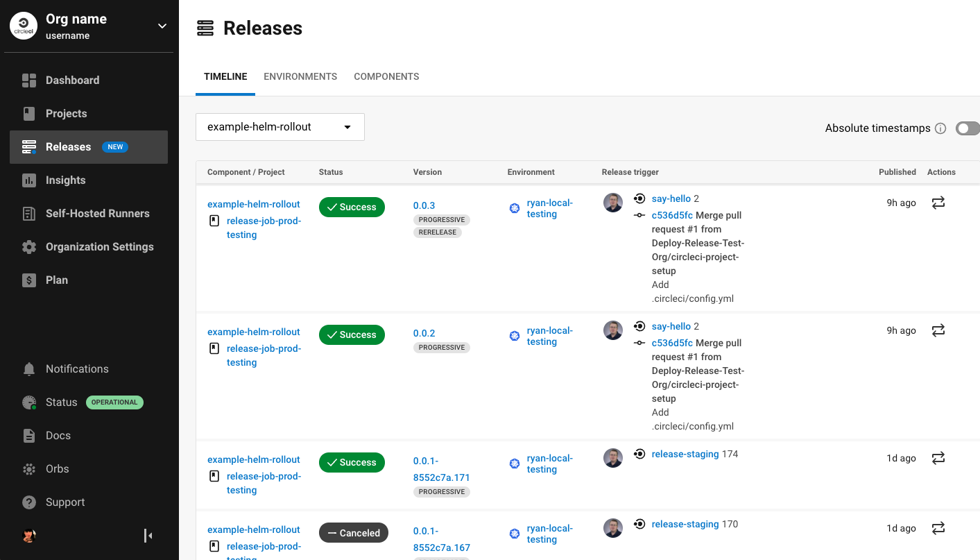Open the Components tab

coord(386,76)
